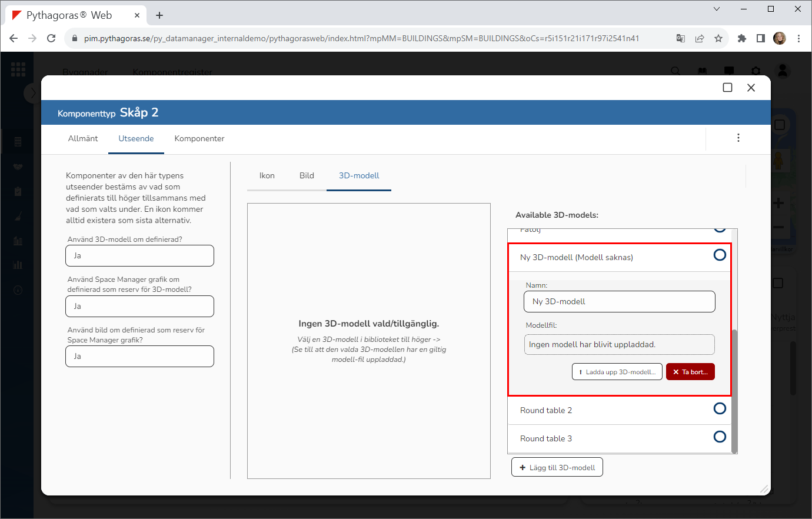Open Space Manager grafik reserve dropdown
This screenshot has height=519, width=812.
(139, 307)
